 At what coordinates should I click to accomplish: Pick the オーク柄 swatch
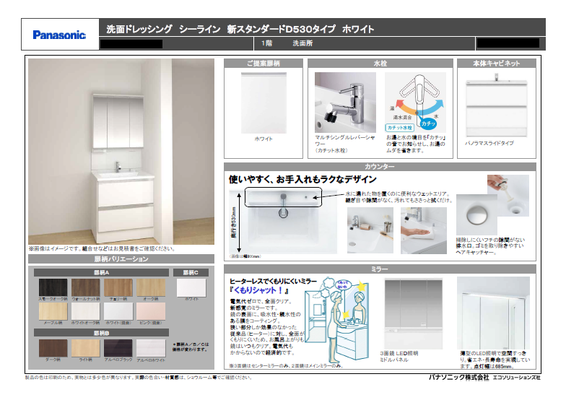pos(151,287)
